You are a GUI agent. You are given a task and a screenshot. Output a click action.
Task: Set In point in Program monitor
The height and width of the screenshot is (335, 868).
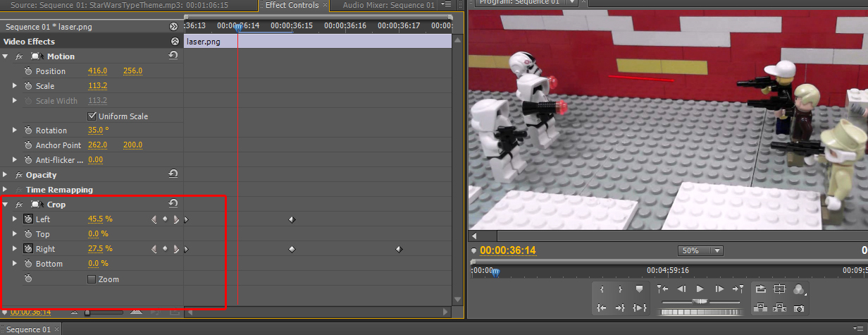[x=602, y=288]
